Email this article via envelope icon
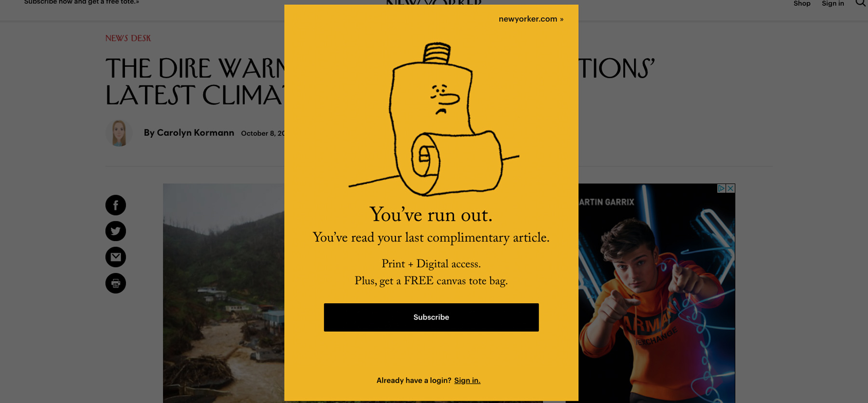The height and width of the screenshot is (403, 868). (116, 257)
